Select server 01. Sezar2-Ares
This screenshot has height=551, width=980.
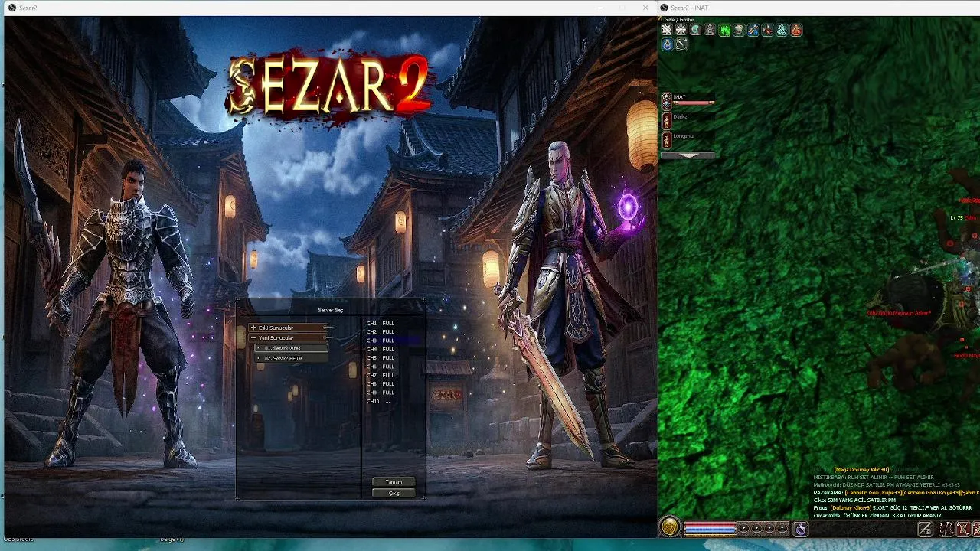[x=292, y=348]
